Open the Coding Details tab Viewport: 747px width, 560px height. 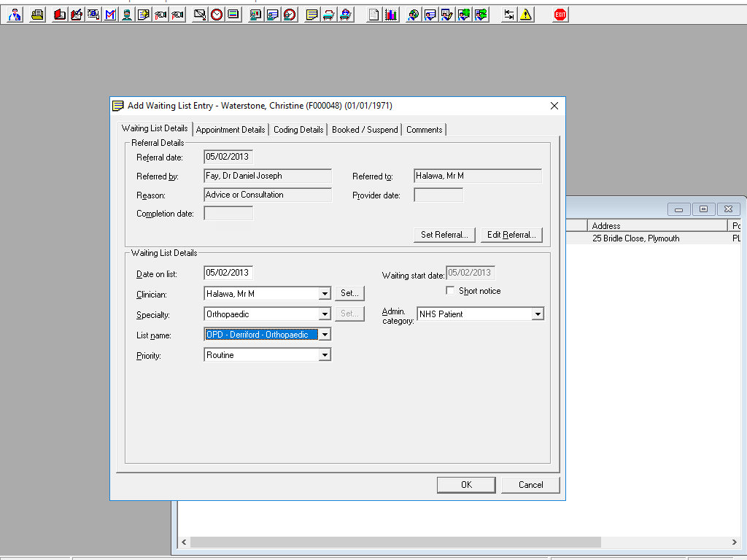(x=298, y=130)
